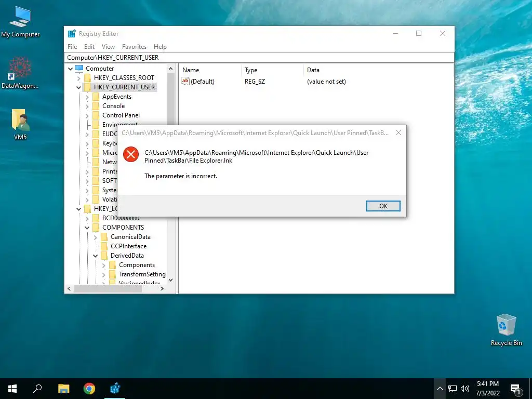Image resolution: width=532 pixels, height=399 pixels.
Task: Click the volume speaker tray icon
Action: (x=465, y=389)
